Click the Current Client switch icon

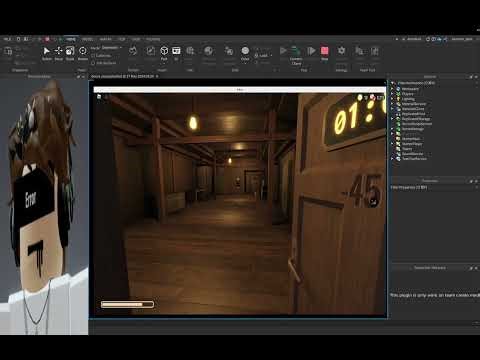(296, 51)
